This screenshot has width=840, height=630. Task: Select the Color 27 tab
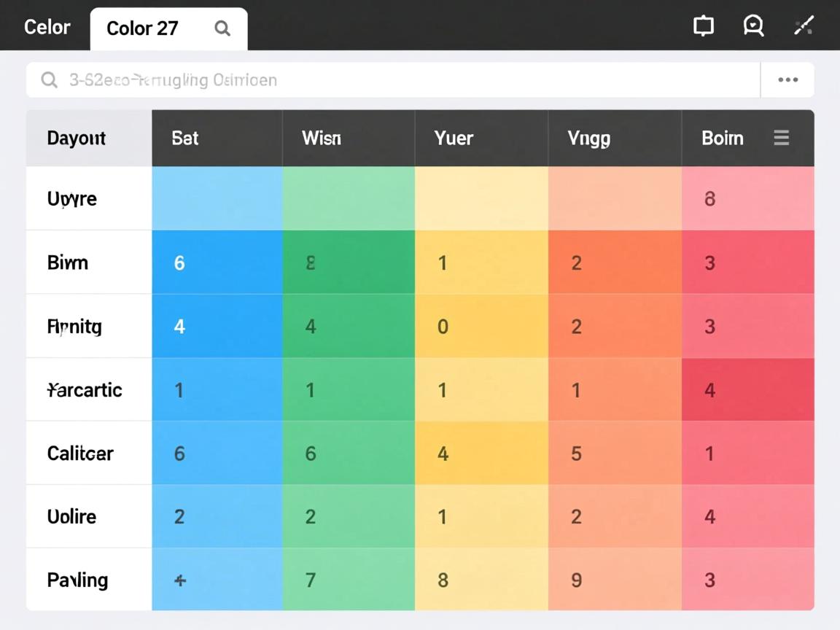[142, 28]
